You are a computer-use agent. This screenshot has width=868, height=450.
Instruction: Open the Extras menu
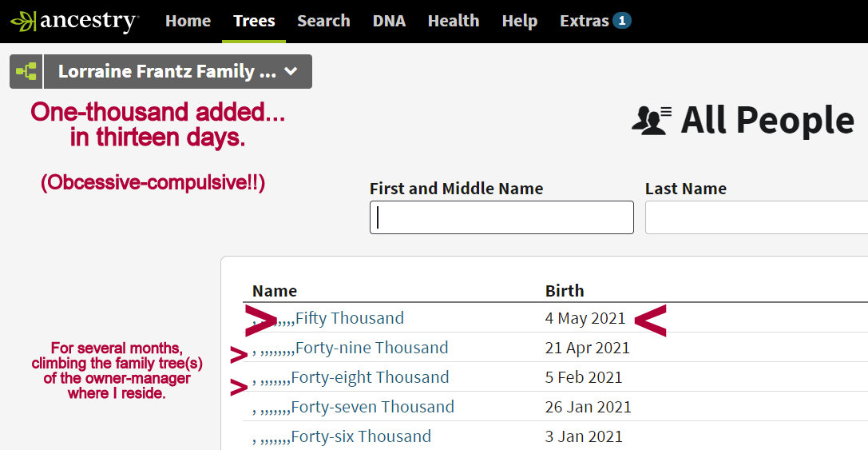coord(584,21)
